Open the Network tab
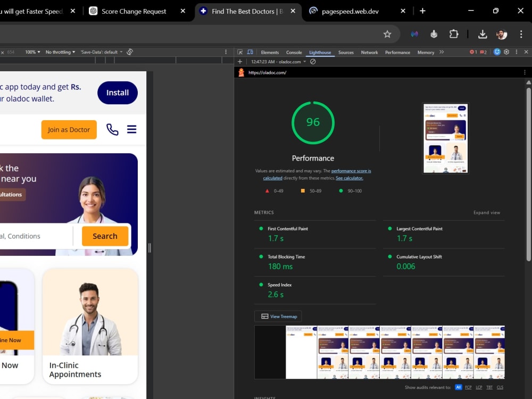The width and height of the screenshot is (532, 399). pyautogui.click(x=370, y=52)
